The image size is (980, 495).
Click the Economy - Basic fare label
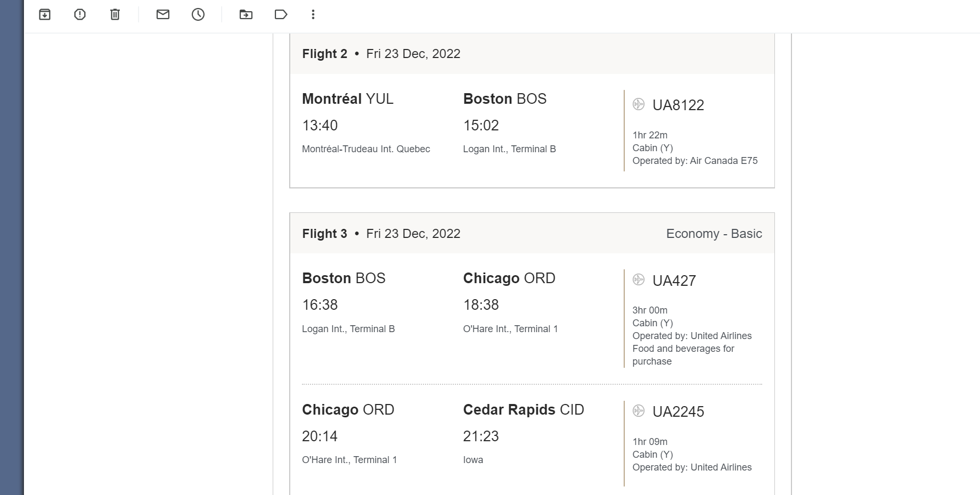(714, 234)
